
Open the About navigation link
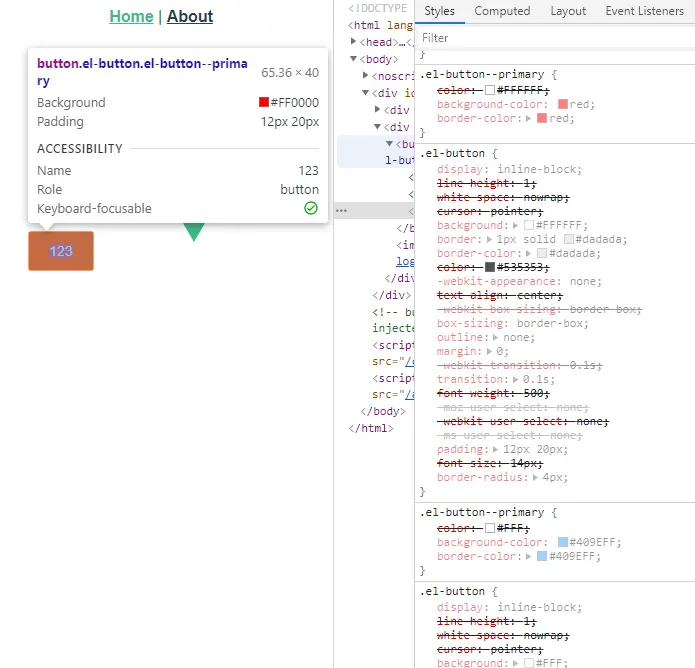pos(190,16)
